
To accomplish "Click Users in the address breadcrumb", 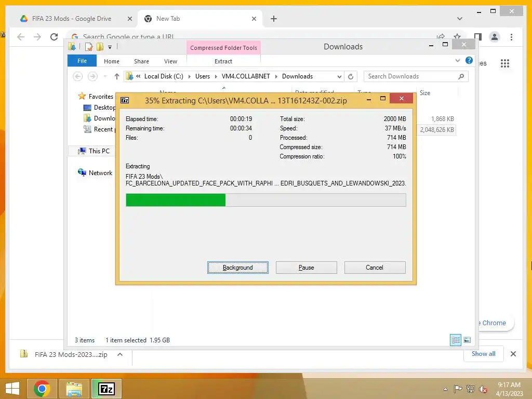I will click(203, 76).
